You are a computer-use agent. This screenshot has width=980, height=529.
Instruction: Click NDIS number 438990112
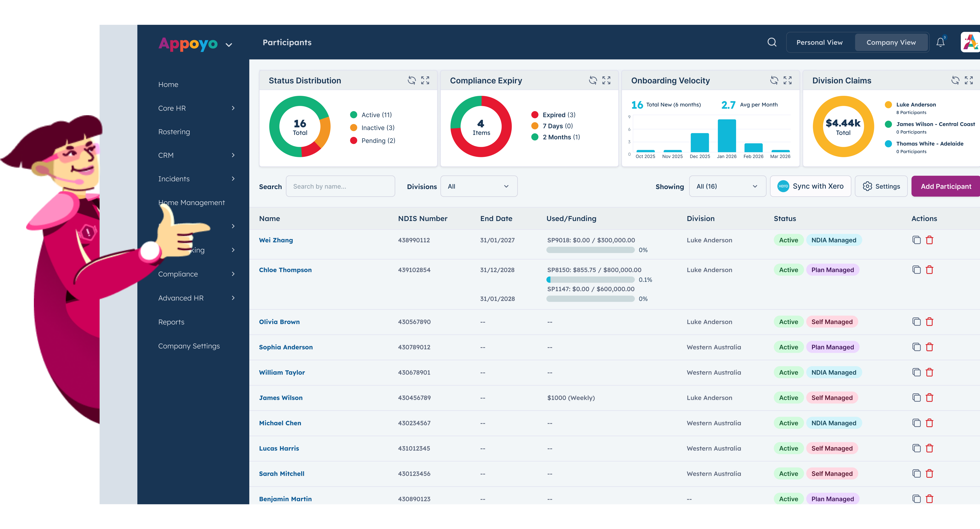(x=414, y=240)
